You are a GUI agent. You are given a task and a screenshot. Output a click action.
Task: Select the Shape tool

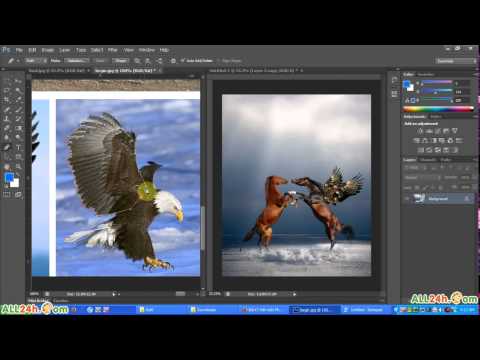[x=18, y=156]
